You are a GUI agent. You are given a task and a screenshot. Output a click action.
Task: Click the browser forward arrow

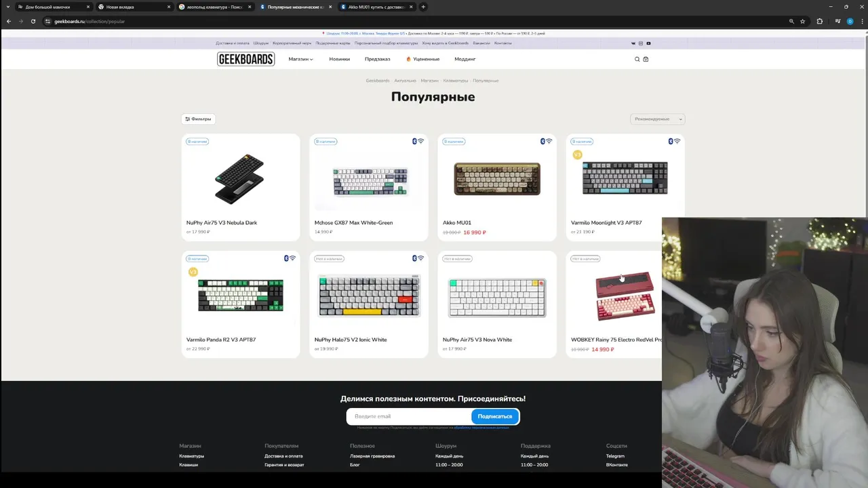(20, 21)
